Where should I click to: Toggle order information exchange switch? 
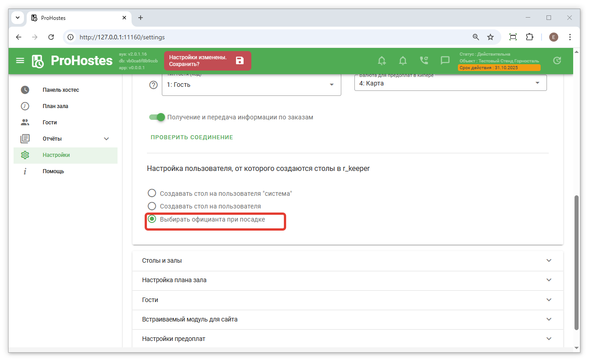(x=157, y=117)
